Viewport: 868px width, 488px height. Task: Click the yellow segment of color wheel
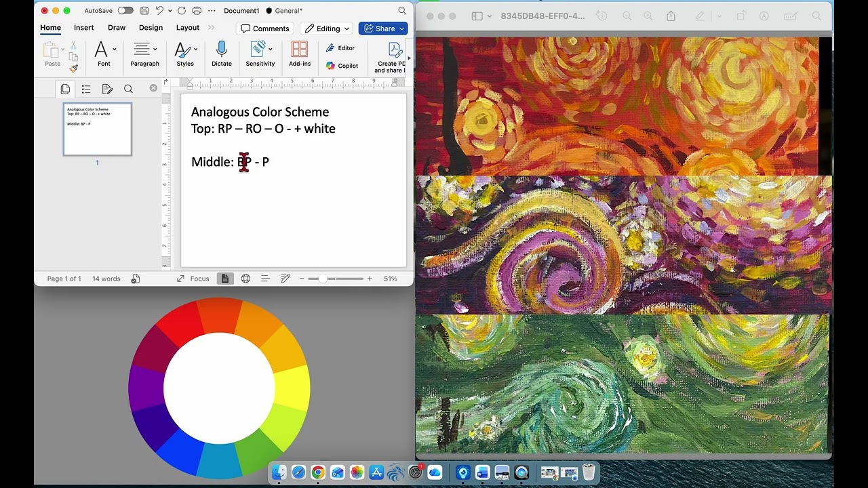click(292, 388)
